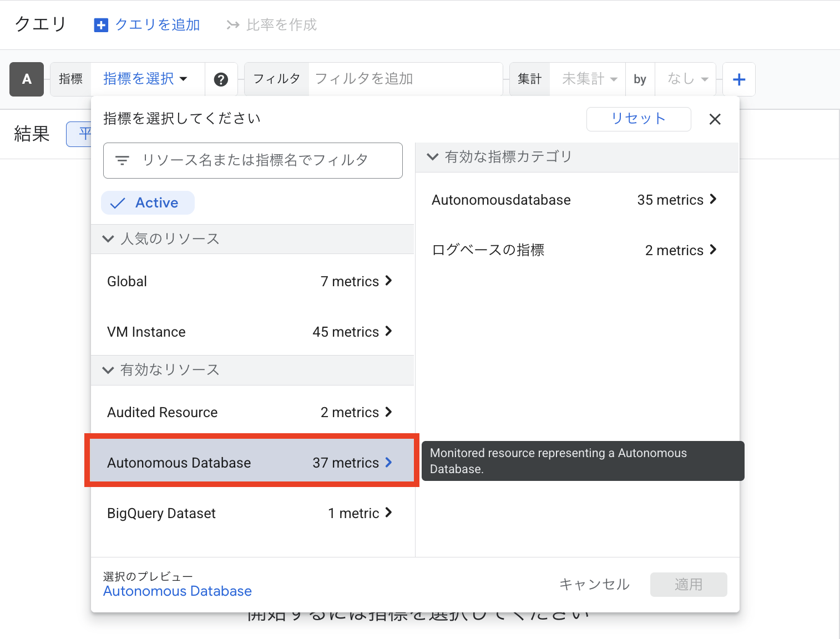Collapse the 人気のリソース section
840x639 pixels.
point(108,239)
